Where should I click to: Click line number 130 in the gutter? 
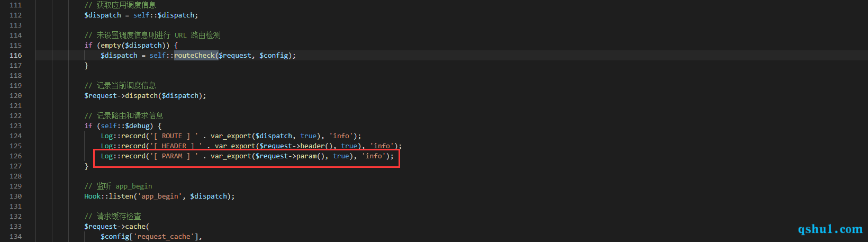[16, 196]
